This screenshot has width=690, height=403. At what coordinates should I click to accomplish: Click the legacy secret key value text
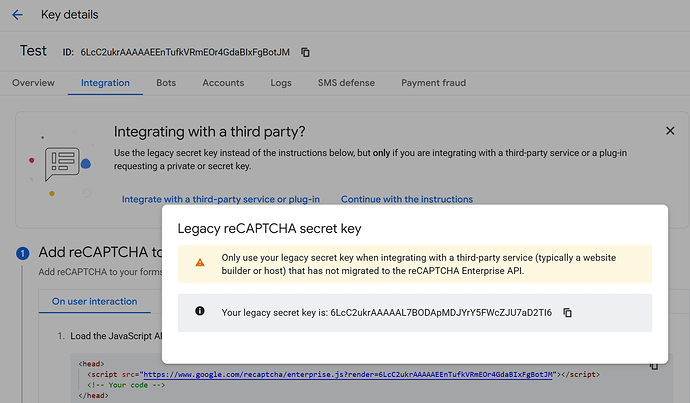[441, 313]
